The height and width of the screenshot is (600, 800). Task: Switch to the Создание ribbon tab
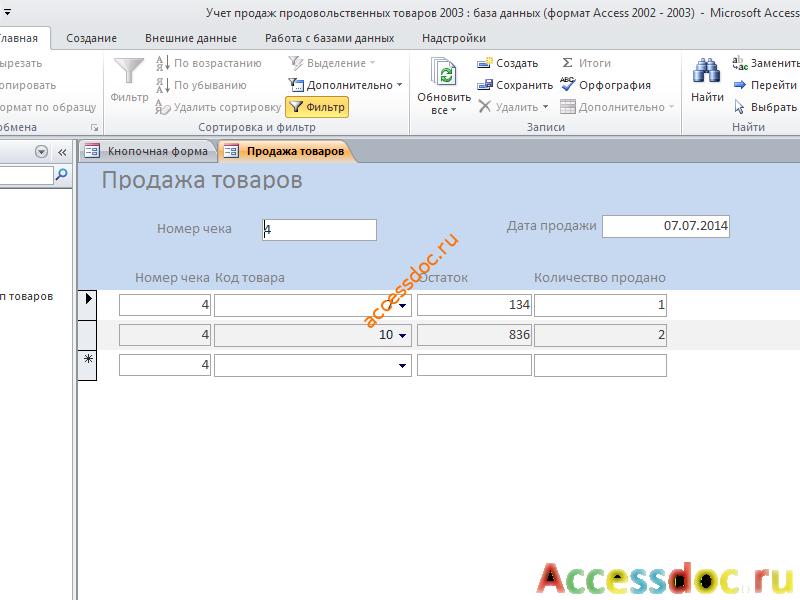[91, 38]
